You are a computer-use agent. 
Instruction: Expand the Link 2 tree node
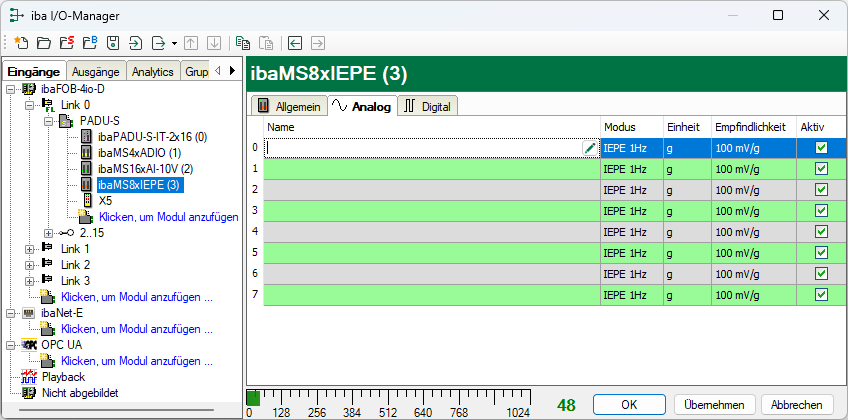point(30,265)
